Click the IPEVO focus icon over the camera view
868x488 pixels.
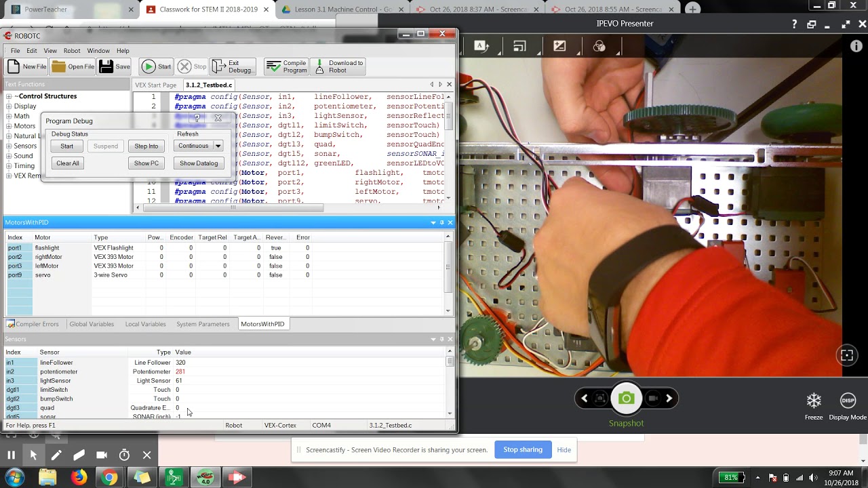point(847,355)
